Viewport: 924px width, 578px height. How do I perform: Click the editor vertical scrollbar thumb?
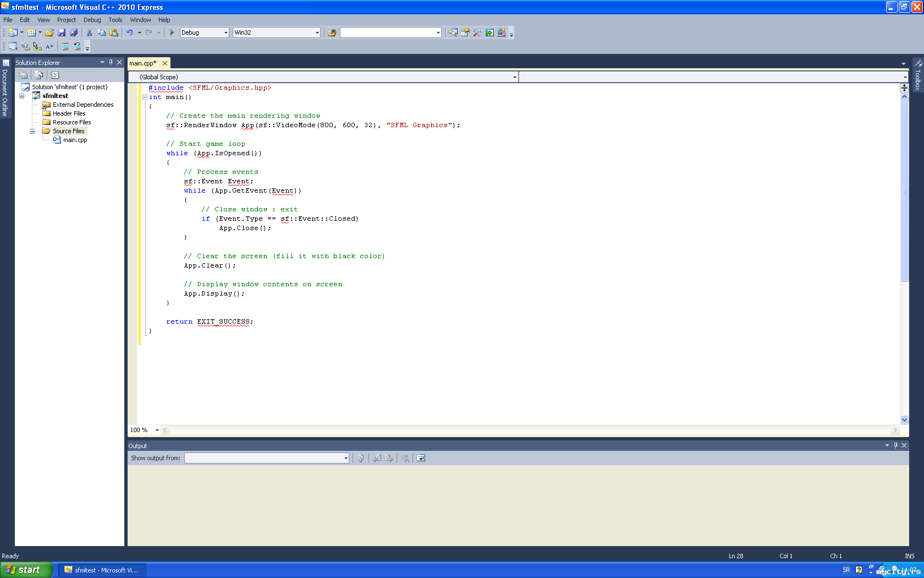[904, 190]
